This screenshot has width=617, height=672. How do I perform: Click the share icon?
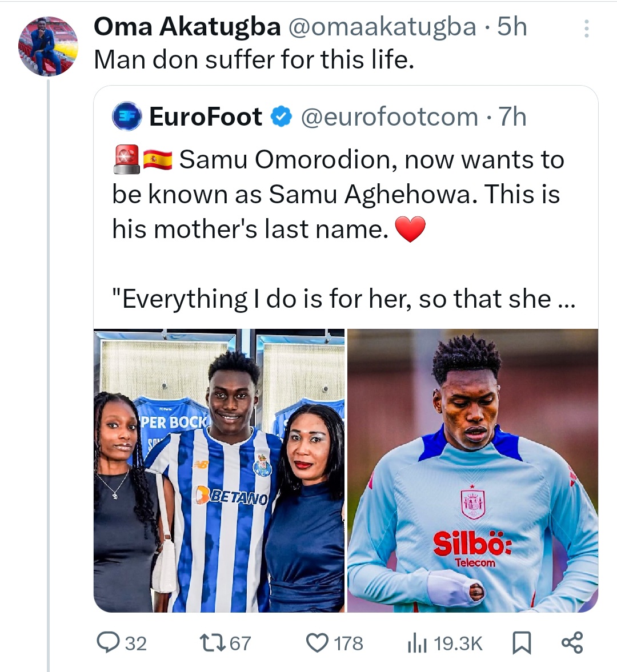pyautogui.click(x=572, y=643)
